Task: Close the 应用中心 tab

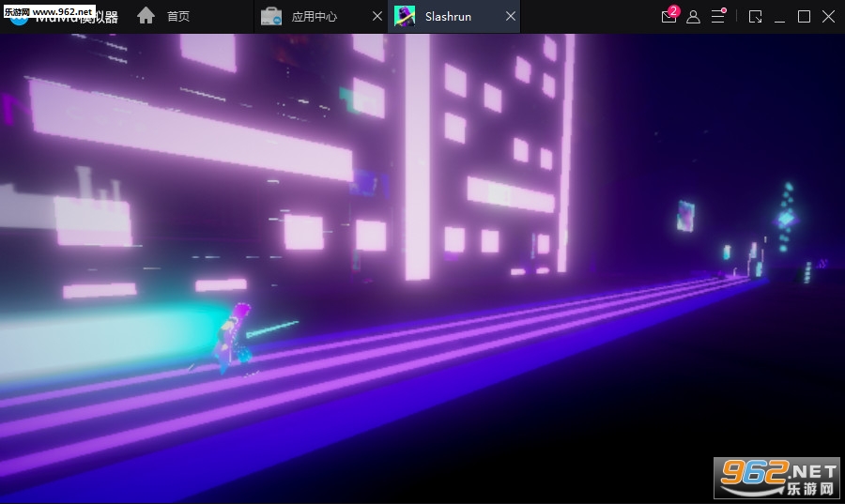Action: pyautogui.click(x=376, y=17)
